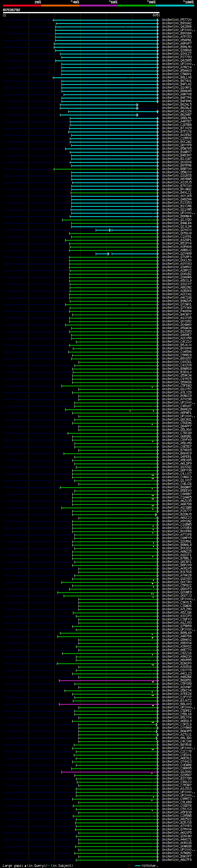Click the purple alignment bar for UniRef100_Q12640
This screenshot has width=197, height=868.
(110, 772)
